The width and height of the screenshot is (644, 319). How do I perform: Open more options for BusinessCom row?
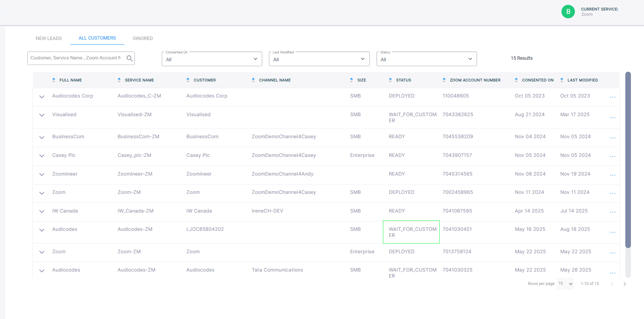(613, 138)
